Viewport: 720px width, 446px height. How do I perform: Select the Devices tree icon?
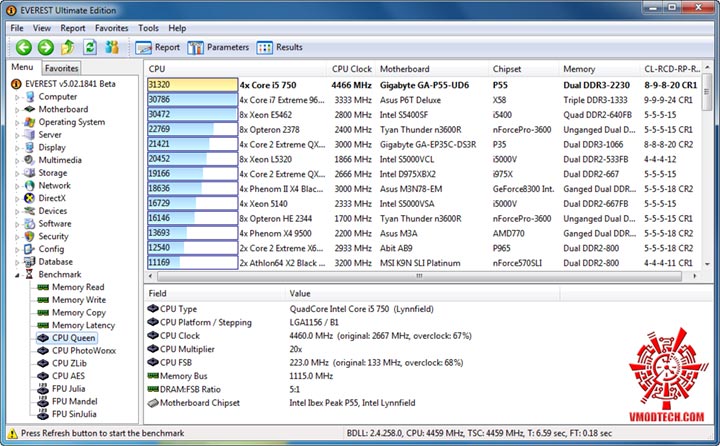click(x=30, y=211)
